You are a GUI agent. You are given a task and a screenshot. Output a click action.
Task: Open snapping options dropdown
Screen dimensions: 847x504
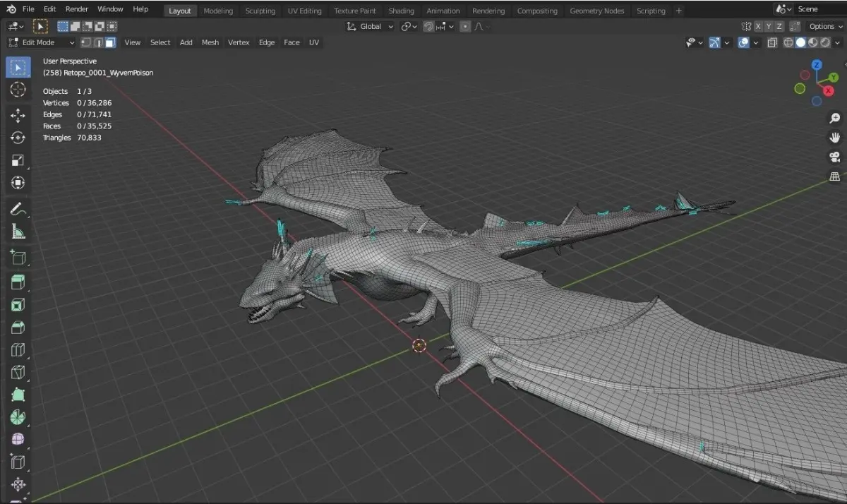(x=446, y=26)
